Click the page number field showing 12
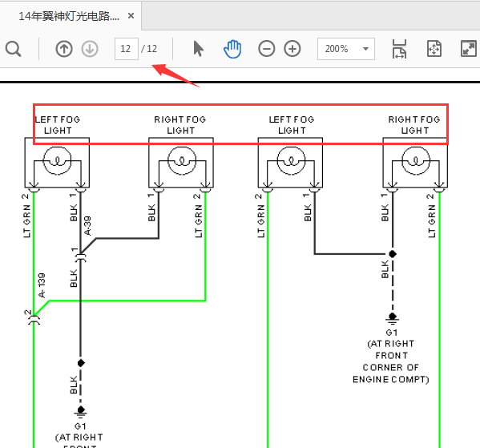 126,49
